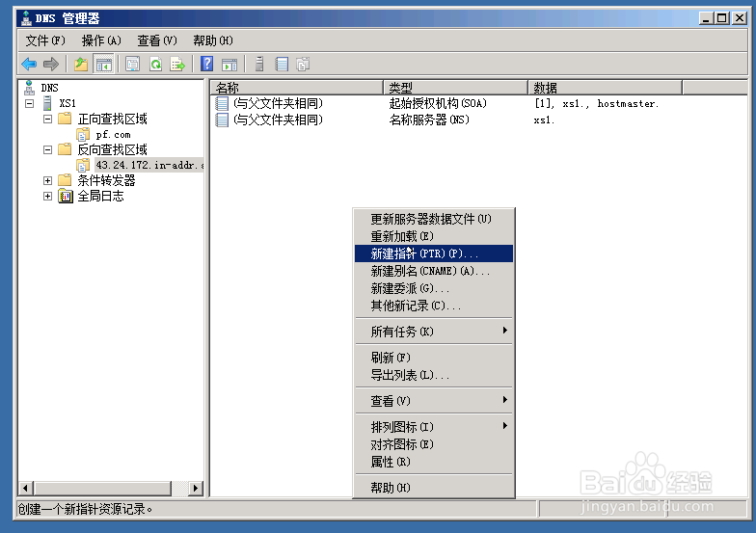
Task: Select the pf.com zone
Action: pyautogui.click(x=114, y=135)
